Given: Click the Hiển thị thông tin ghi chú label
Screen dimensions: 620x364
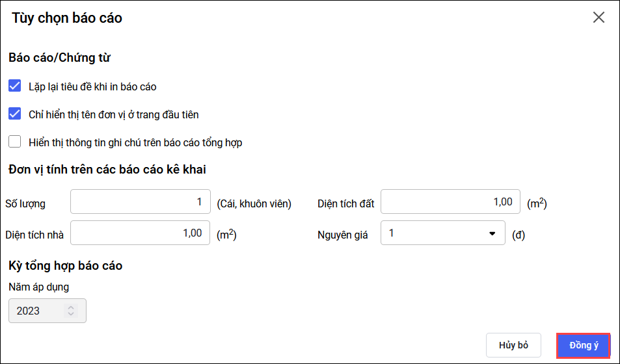Looking at the screenshot, I should 135,142.
